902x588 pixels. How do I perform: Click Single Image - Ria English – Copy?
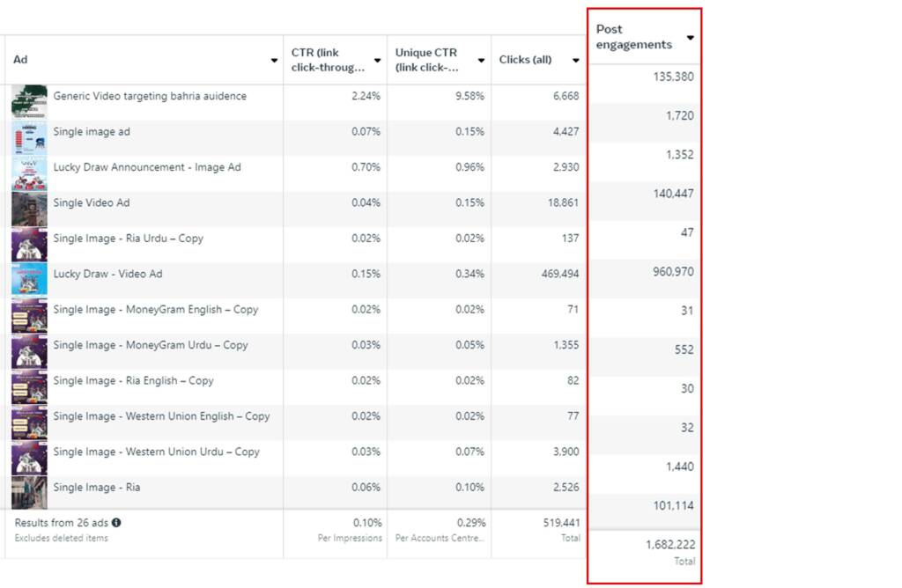click(x=133, y=381)
